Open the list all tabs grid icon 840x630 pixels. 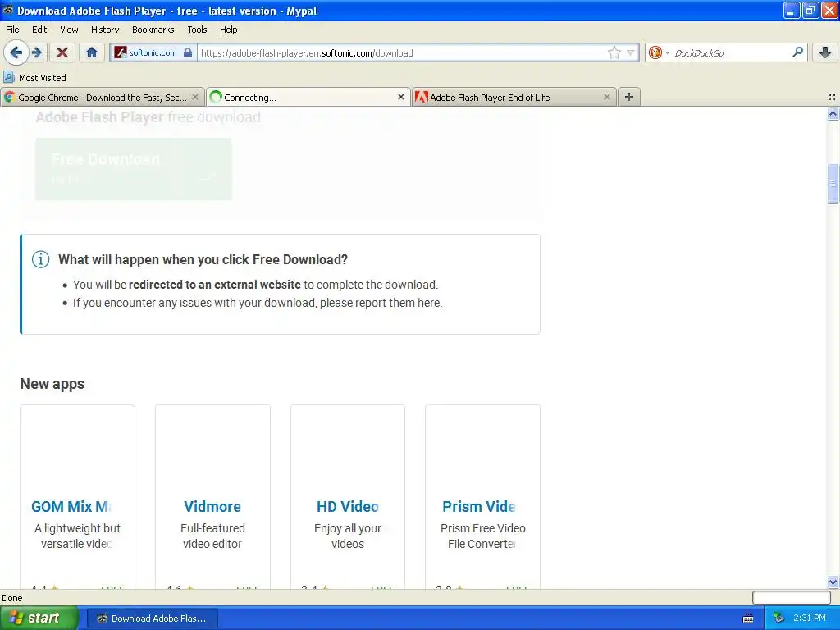832,97
